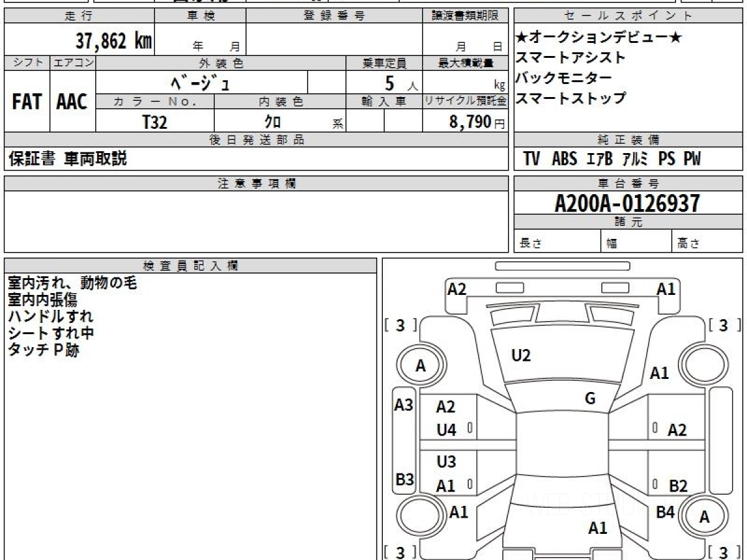Viewport: 747px width, 560px height.
Task: Click the 内装色 header
Action: click(280, 101)
